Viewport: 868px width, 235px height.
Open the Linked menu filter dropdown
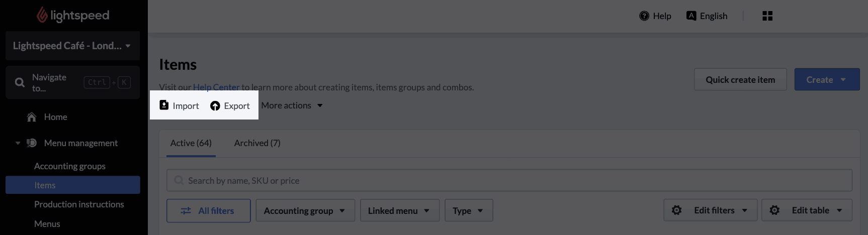click(400, 210)
